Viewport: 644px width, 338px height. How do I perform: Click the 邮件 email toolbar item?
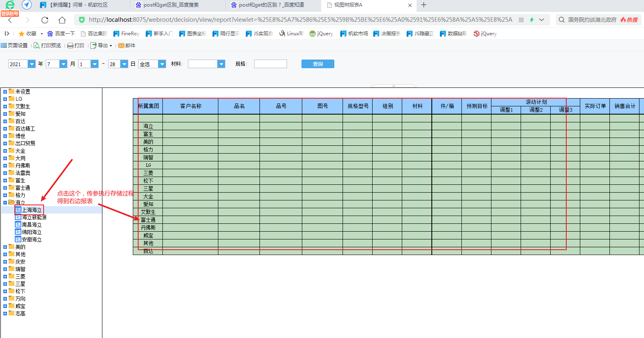click(127, 46)
